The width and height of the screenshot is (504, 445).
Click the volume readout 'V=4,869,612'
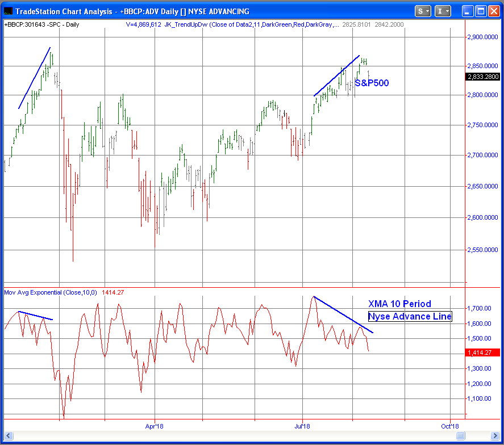click(x=143, y=25)
